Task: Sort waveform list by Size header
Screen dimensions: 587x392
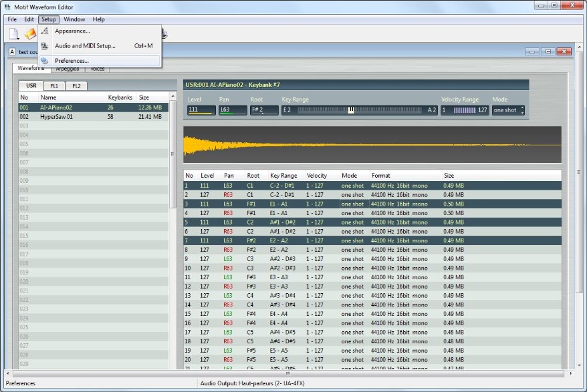Action: (152, 97)
